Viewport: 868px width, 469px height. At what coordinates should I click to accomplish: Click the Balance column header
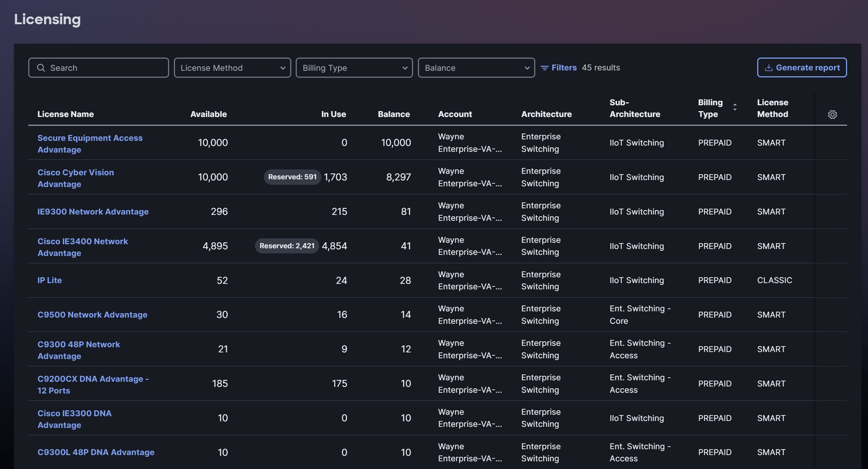click(x=394, y=114)
